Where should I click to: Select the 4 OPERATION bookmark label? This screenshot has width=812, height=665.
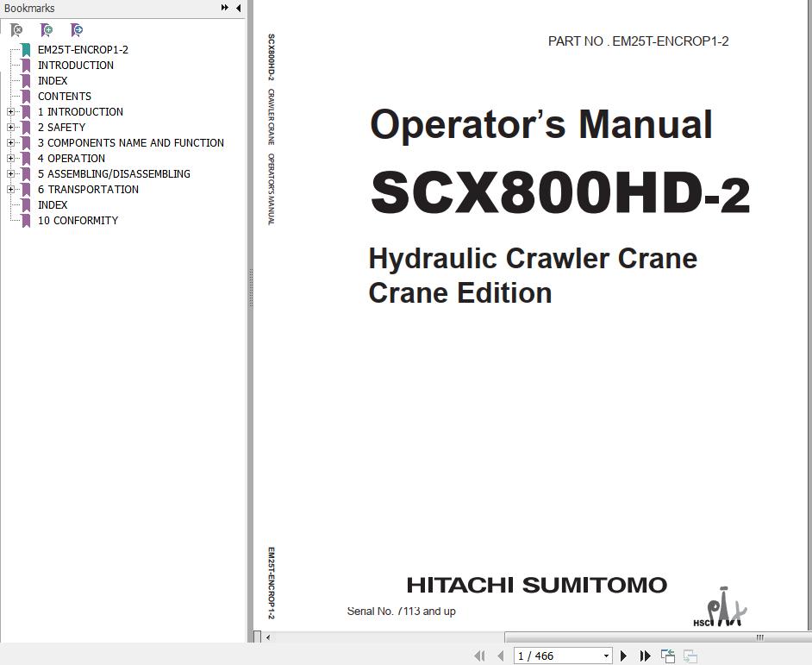click(x=71, y=159)
